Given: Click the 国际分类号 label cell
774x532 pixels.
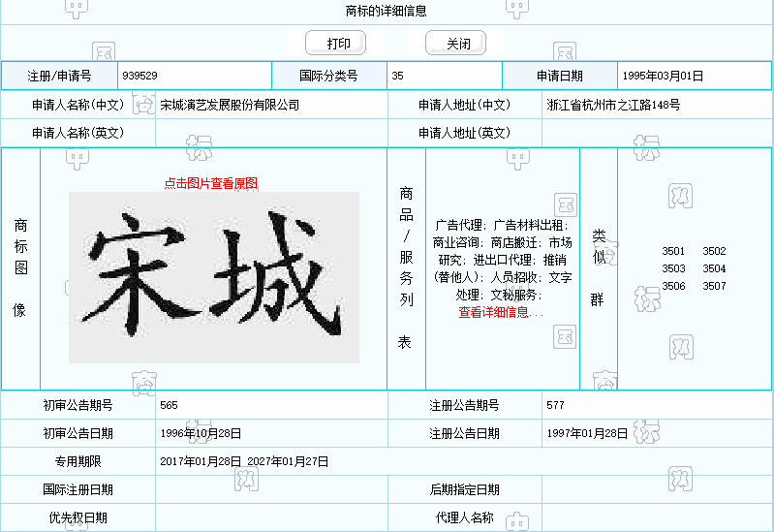Looking at the screenshot, I should tap(328, 76).
